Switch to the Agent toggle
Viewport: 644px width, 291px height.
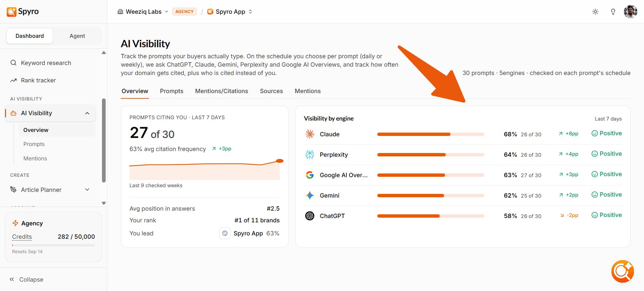click(x=77, y=36)
